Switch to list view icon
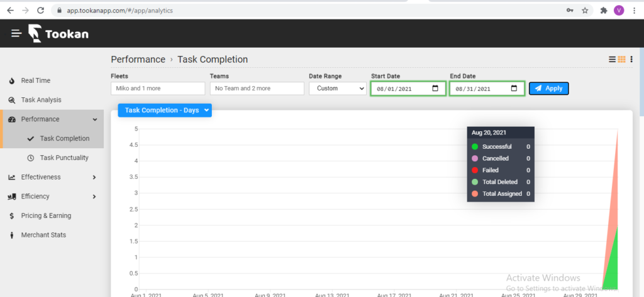Screen dimensions: 644x297 click(612, 60)
